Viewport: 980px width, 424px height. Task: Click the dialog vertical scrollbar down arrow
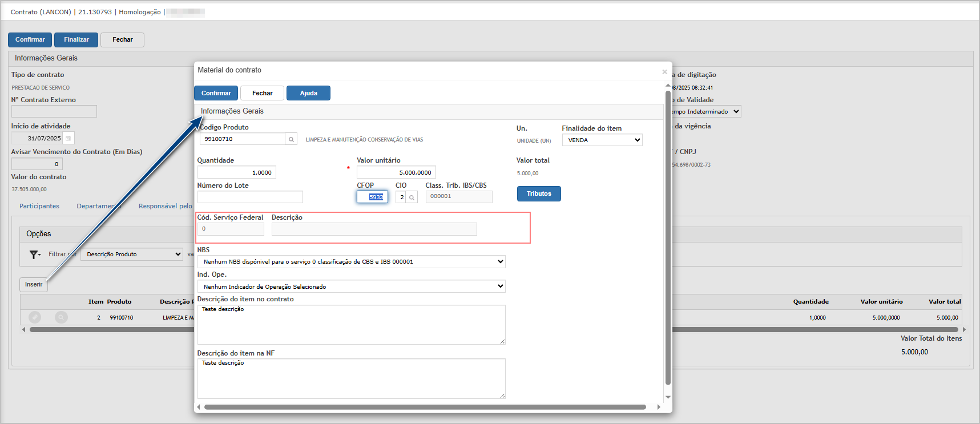[x=668, y=397]
